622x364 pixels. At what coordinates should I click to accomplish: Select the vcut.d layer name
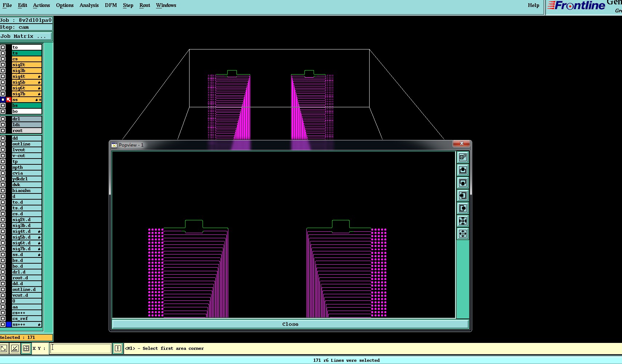tap(27, 295)
